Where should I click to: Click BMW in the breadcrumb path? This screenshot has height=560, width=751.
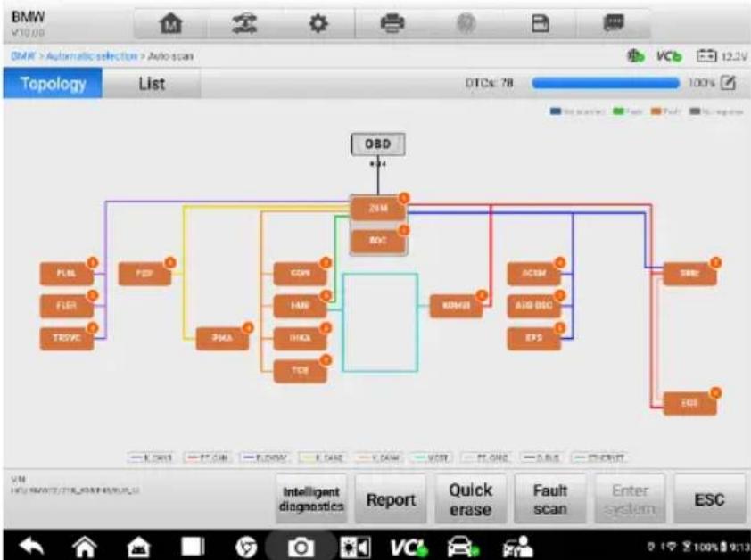(23, 56)
